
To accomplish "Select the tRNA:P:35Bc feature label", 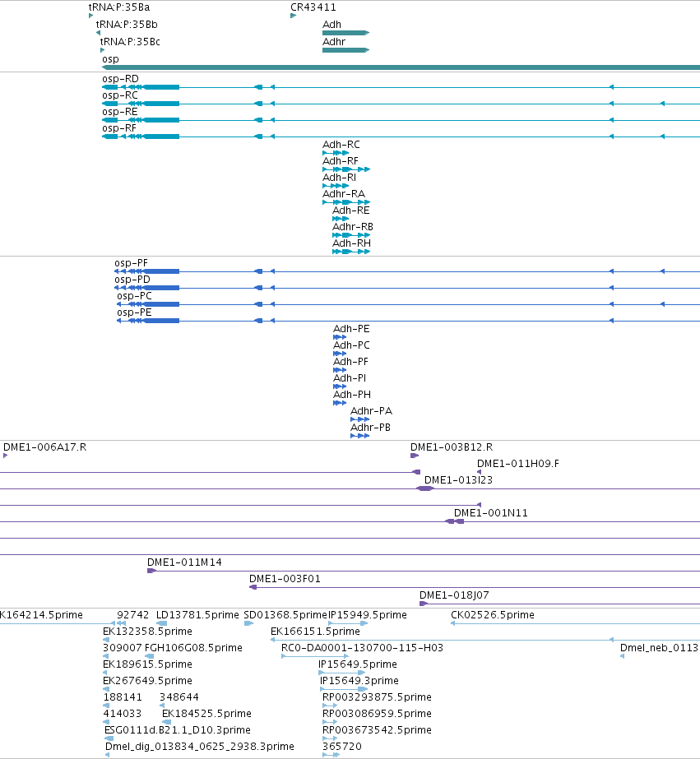I will coord(130,42).
